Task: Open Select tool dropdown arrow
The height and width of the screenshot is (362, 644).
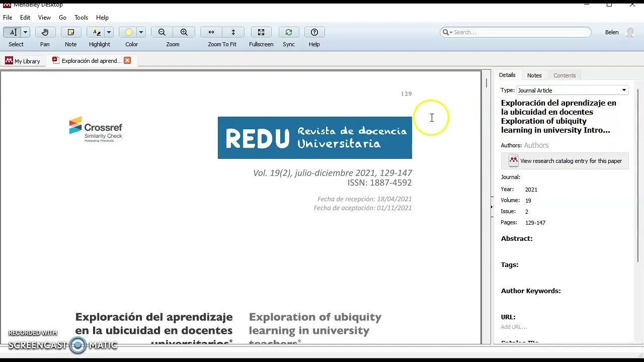Action: pos(25,32)
